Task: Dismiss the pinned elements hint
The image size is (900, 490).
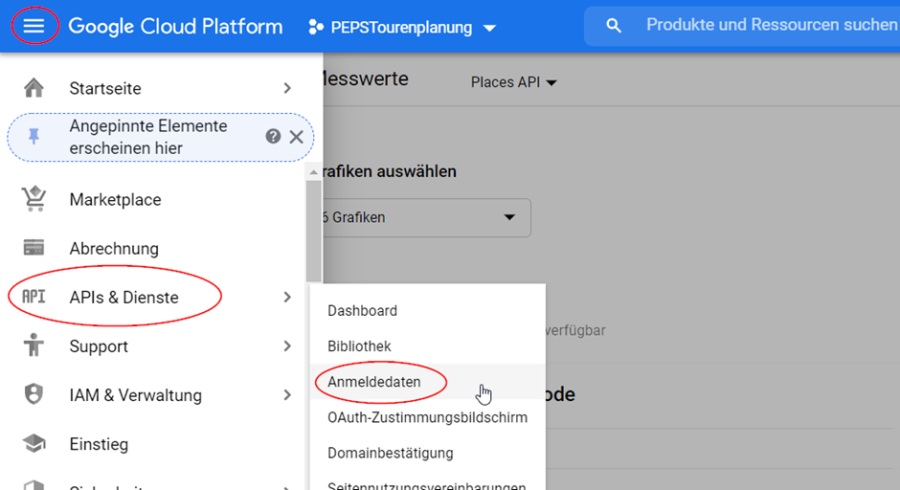Action: tap(296, 137)
